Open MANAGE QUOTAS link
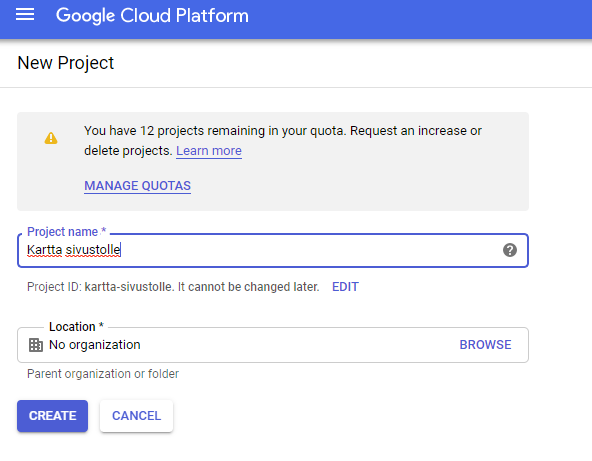The height and width of the screenshot is (461, 592). point(137,186)
